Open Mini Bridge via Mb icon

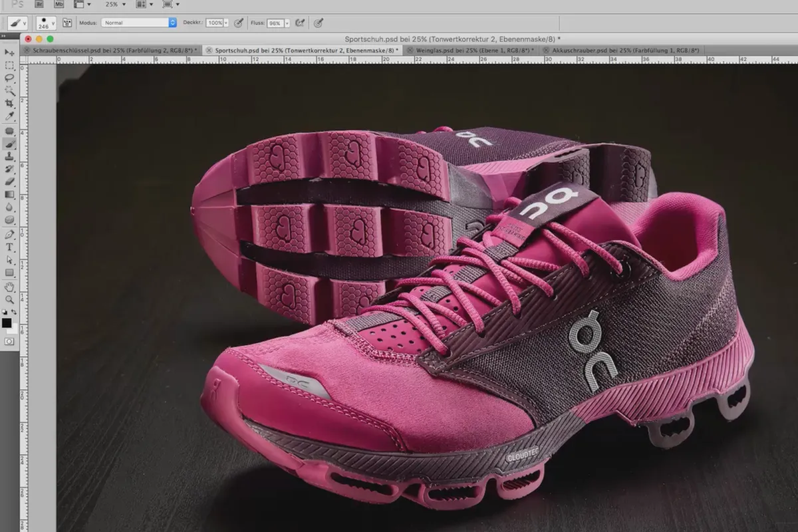pos(58,4)
